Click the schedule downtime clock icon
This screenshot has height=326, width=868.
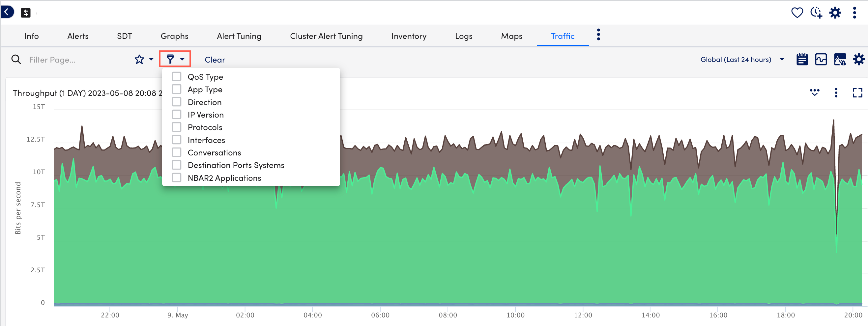tap(816, 13)
